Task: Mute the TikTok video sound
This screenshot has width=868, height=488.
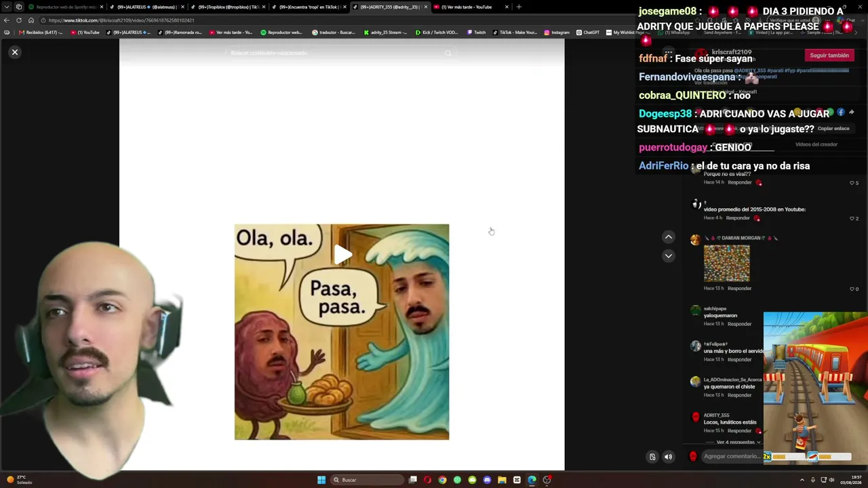Action: (669, 457)
